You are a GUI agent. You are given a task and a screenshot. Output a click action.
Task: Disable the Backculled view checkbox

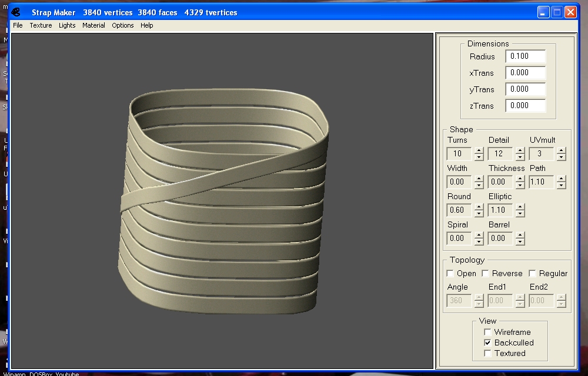(487, 343)
